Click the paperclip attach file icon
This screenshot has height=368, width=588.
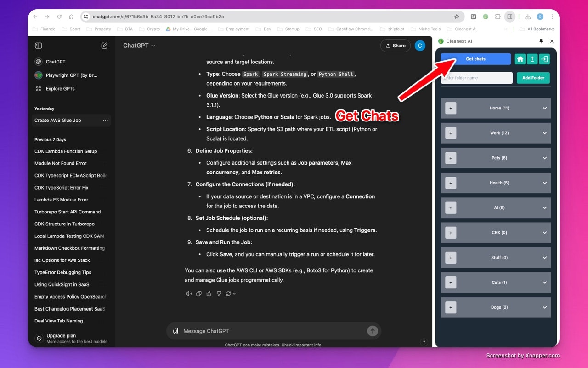tap(175, 331)
